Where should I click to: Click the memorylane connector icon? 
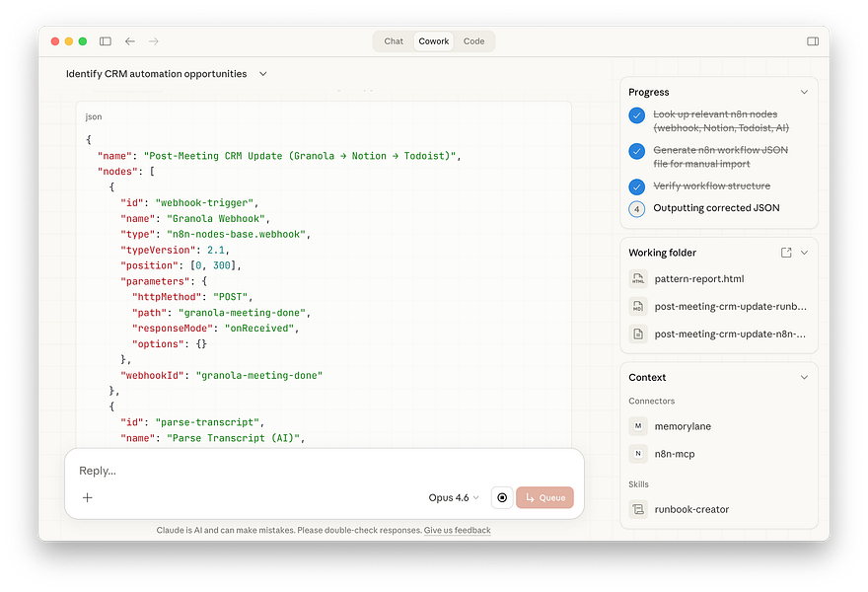638,426
